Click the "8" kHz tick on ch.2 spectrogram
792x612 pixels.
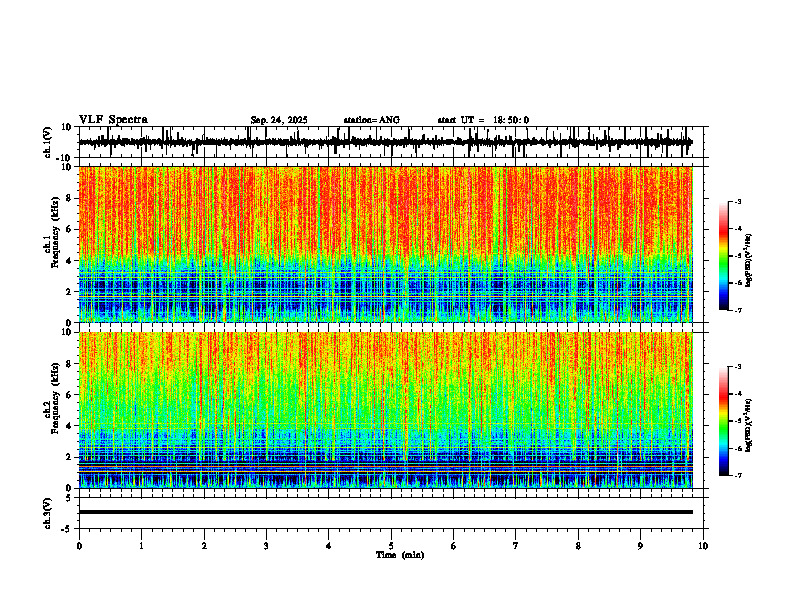71,364
